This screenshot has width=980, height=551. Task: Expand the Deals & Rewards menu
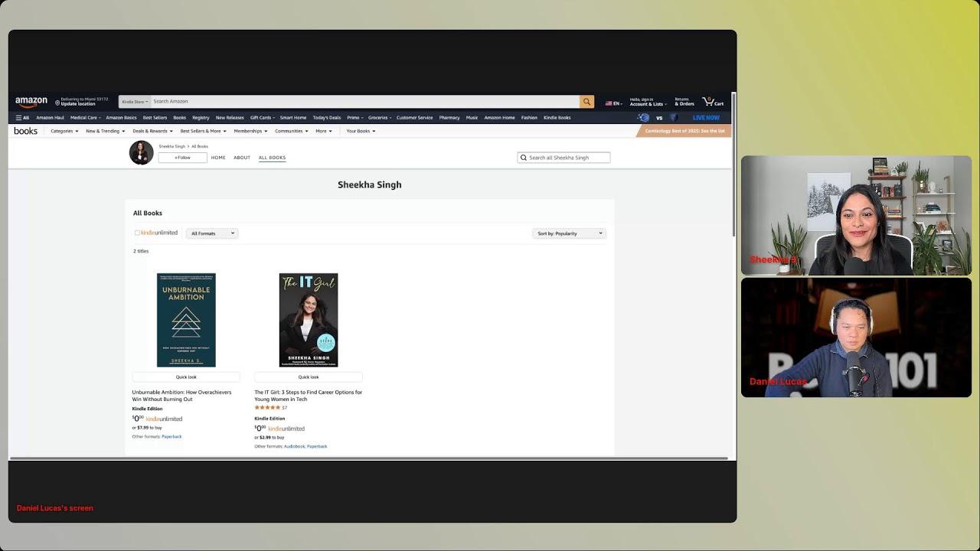click(x=152, y=131)
